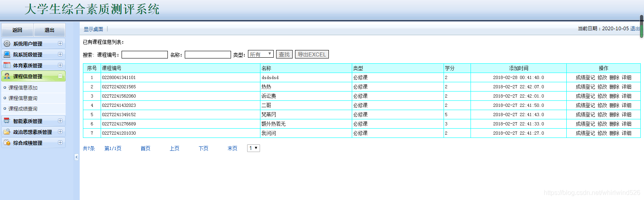Click course number 02272242021565 cell
Viewport: 644px width, 200px height.
180,87
